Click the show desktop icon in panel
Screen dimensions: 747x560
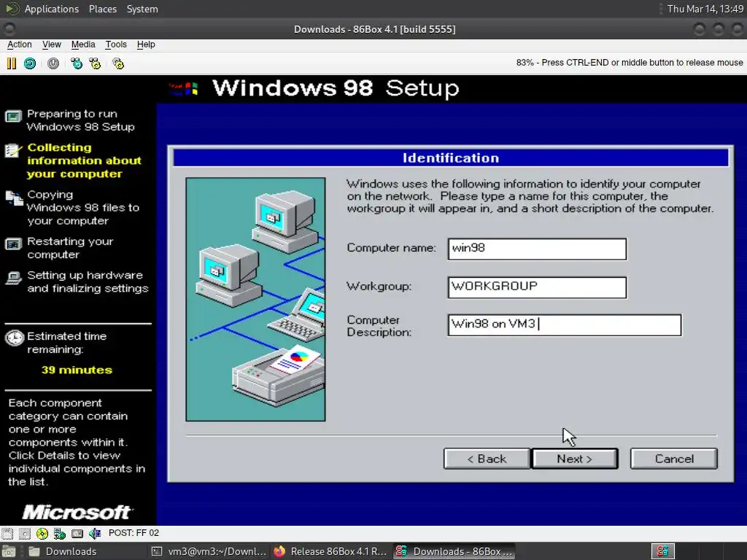click(x=9, y=551)
